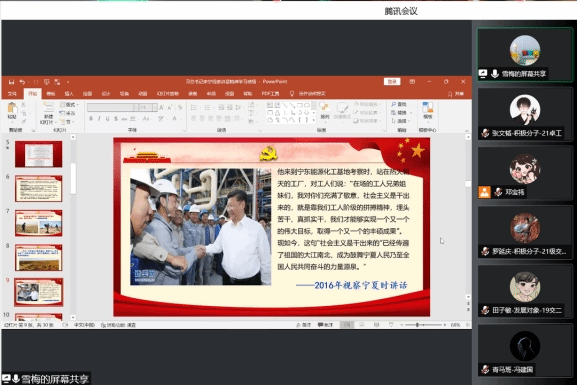Expand the shapes gallery more arrow
This screenshot has width=578, height=386.
(314, 120)
